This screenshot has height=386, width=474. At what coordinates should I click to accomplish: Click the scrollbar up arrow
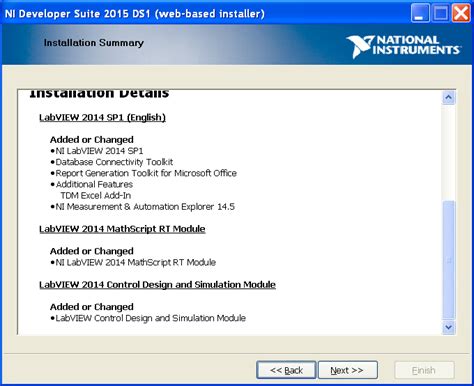click(x=449, y=97)
